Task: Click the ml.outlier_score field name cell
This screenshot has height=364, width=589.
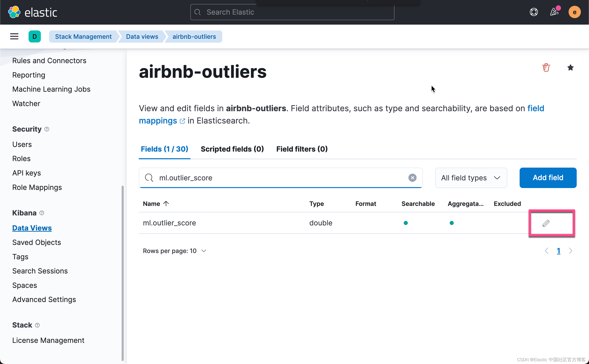Action: 169,223
